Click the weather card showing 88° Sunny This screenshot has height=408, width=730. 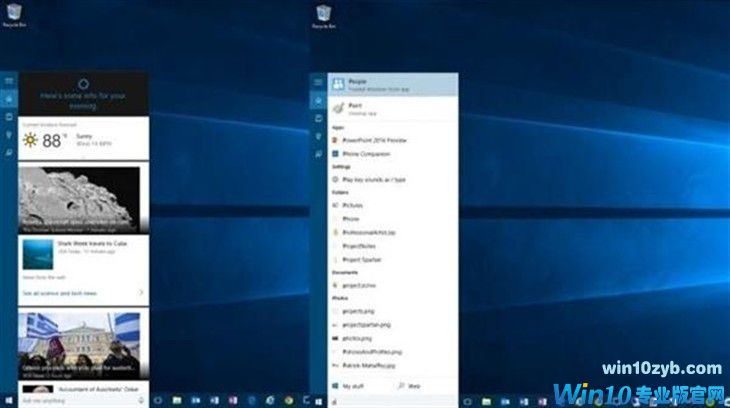click(82, 140)
